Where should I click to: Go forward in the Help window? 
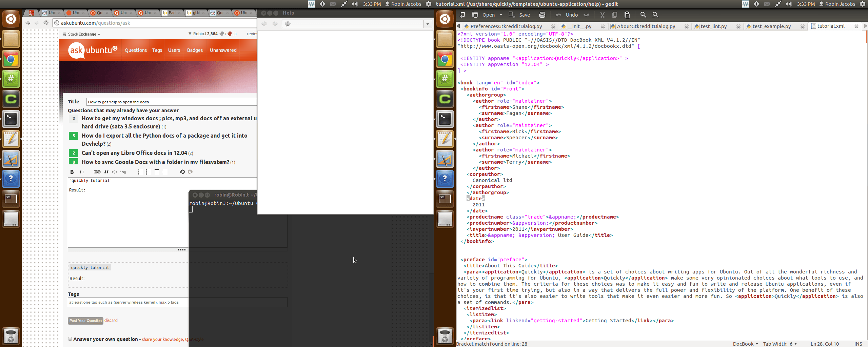click(275, 24)
